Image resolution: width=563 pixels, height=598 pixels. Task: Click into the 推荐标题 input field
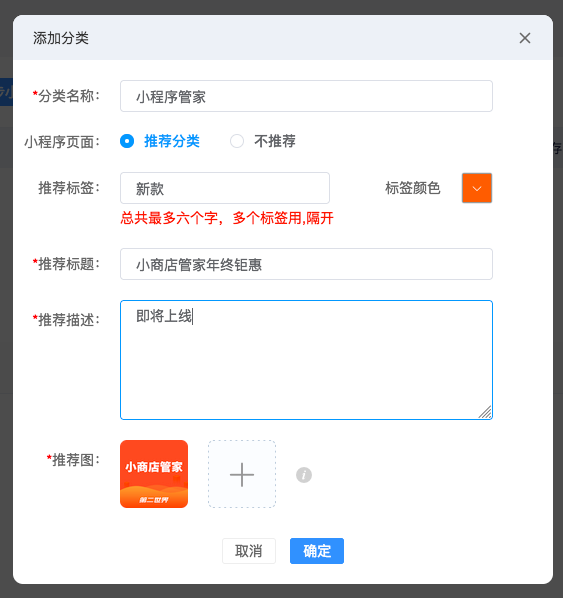click(306, 264)
